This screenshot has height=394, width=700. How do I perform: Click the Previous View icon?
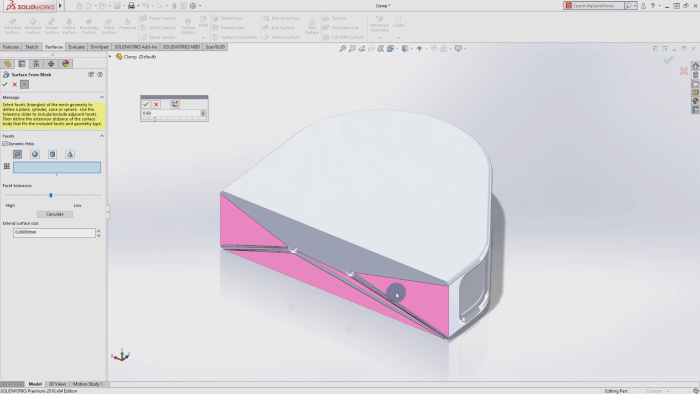pos(362,49)
